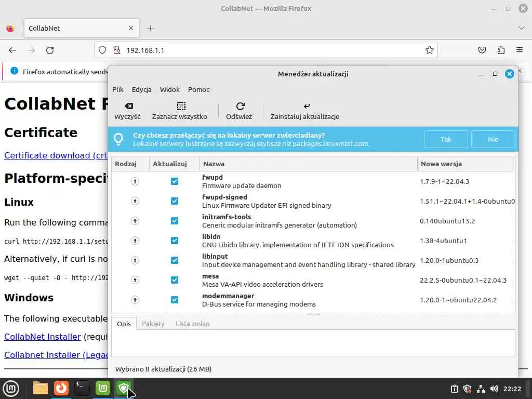
Task: Open file manager from taskbar
Action: pyautogui.click(x=41, y=388)
